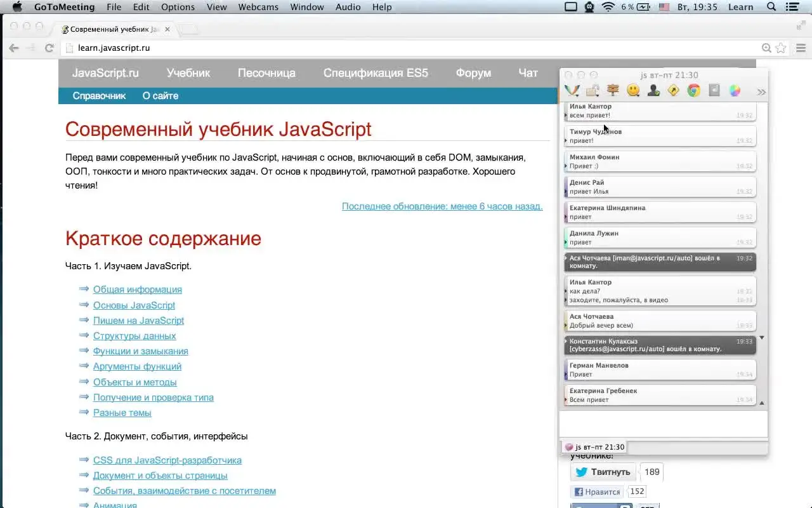Open Spotlight search in menu bar
Viewport: 812px width, 508px height.
[771, 7]
